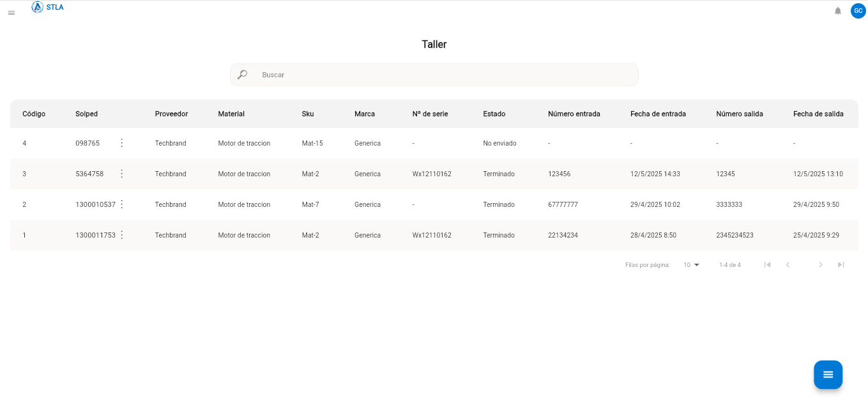Click entry date 28/4/2025 8:50
Viewport: 868px width, 403px height.
coord(653,235)
